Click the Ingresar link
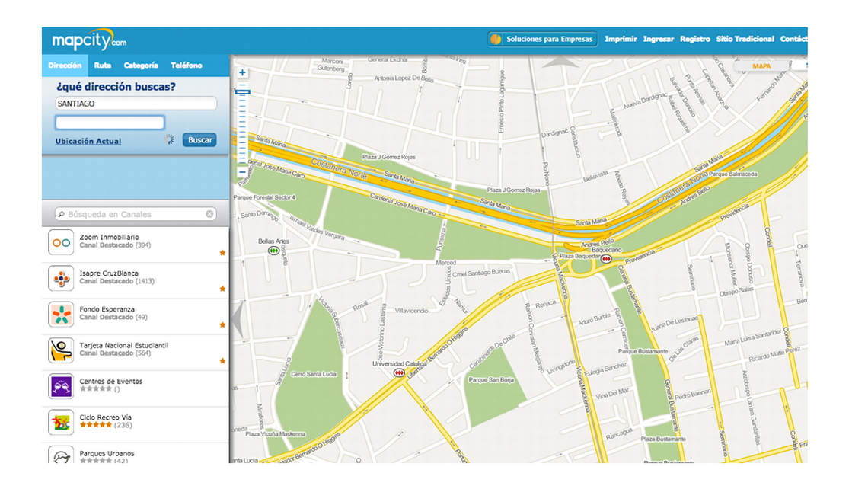This screenshot has width=868, height=489. (x=658, y=39)
